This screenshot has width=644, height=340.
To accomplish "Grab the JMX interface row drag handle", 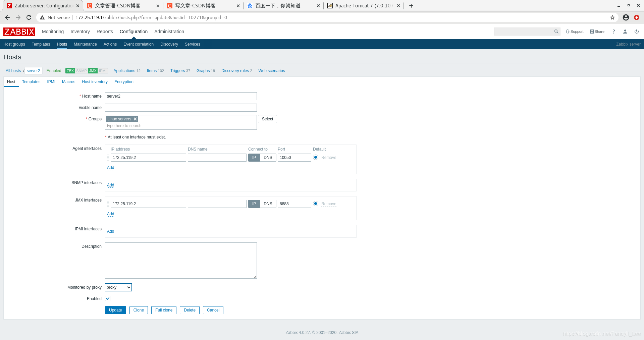I will tap(108, 204).
